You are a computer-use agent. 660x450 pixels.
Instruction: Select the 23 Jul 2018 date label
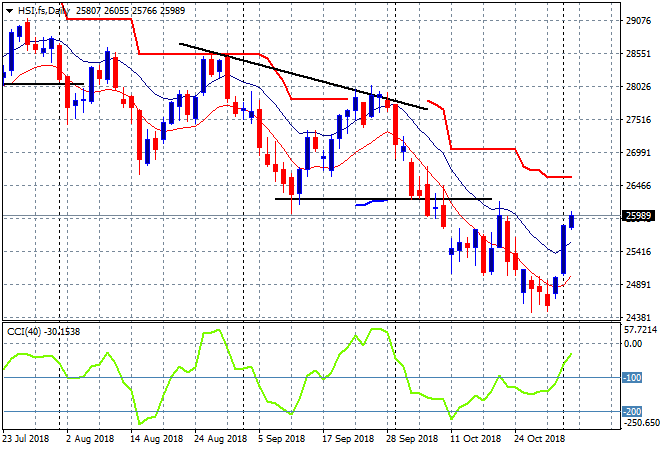pyautogui.click(x=26, y=439)
